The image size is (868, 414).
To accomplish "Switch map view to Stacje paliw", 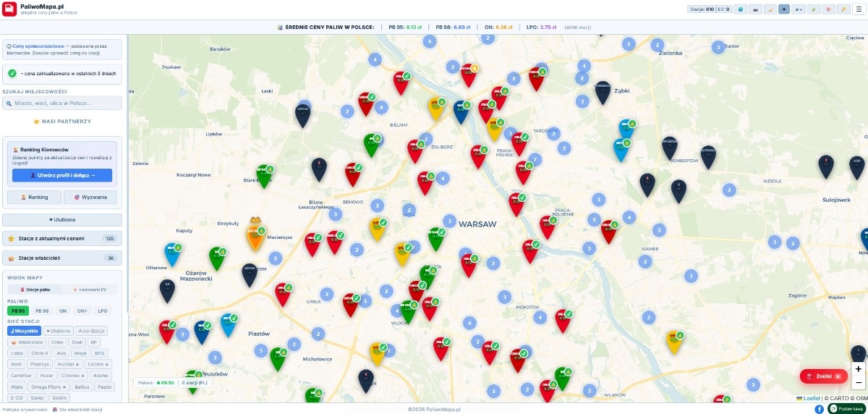I will tap(35, 290).
